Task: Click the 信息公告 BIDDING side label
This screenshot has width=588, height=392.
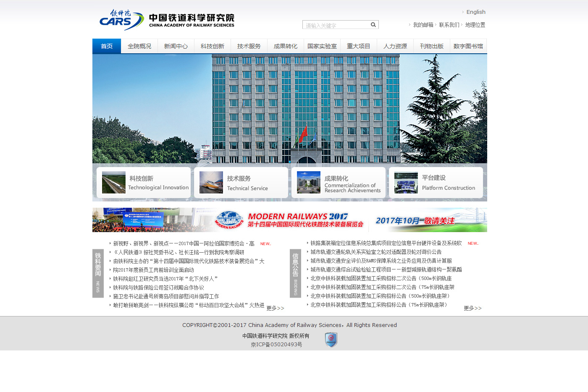Action: [x=295, y=273]
